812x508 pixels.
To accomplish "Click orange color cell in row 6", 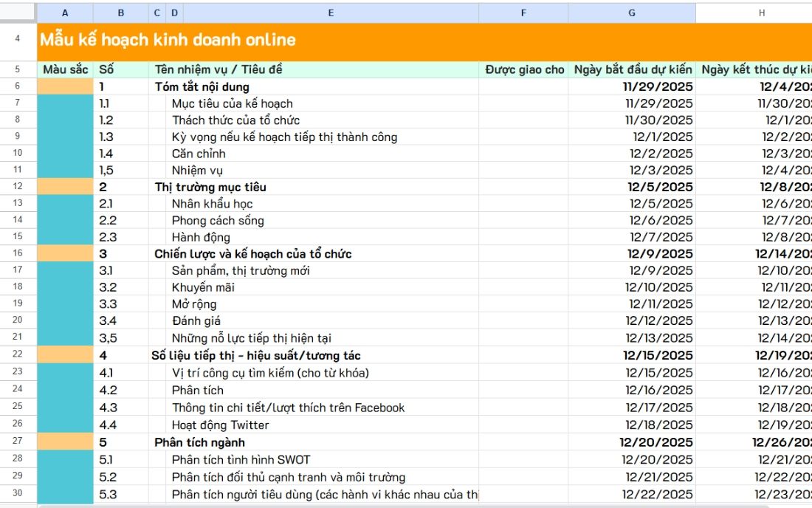I will coord(65,86).
